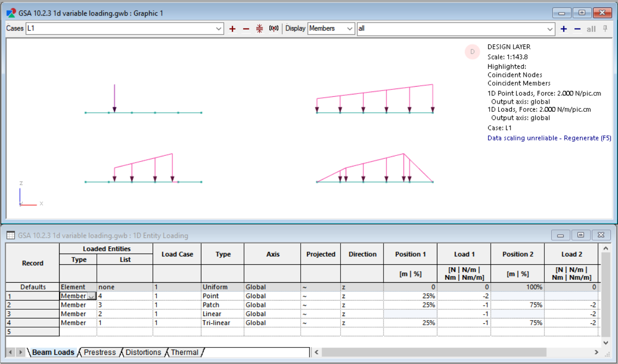Toggle the Projected setting for record 1
The height and width of the screenshot is (364, 618).
point(321,296)
